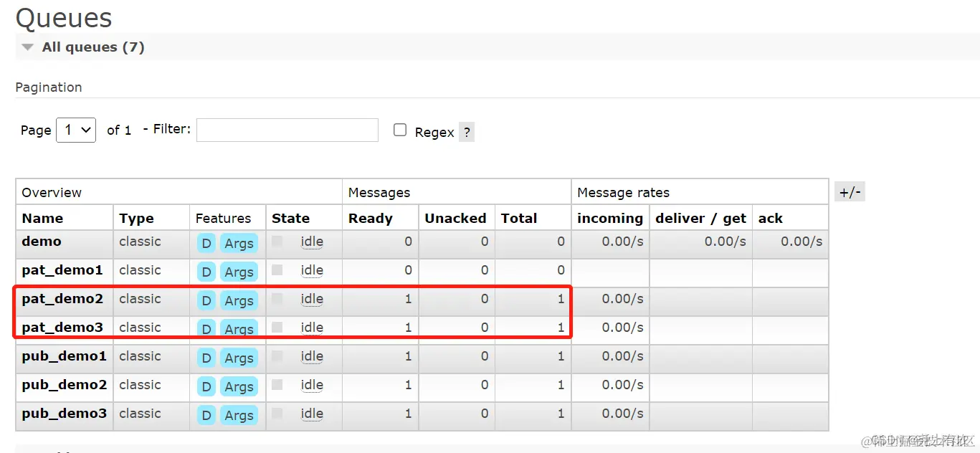
Task: Open the pub_demo1 queue
Action: tap(64, 356)
